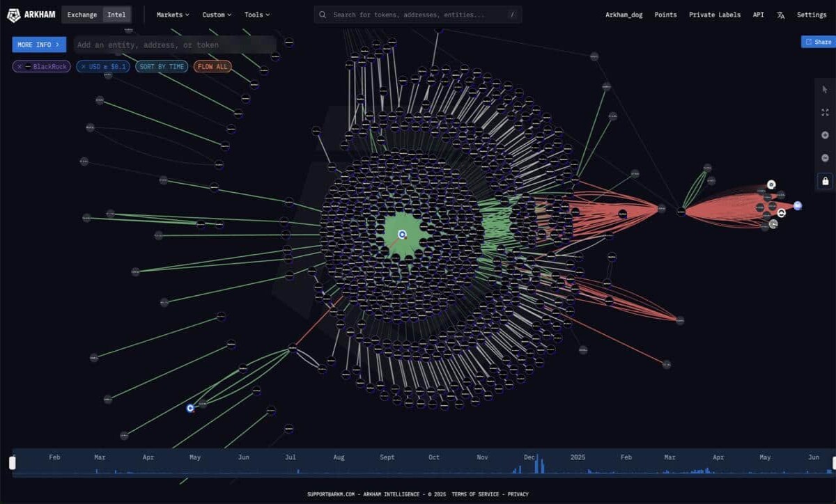836x504 pixels.
Task: Toggle the FLOW ALL filter
Action: coord(212,67)
